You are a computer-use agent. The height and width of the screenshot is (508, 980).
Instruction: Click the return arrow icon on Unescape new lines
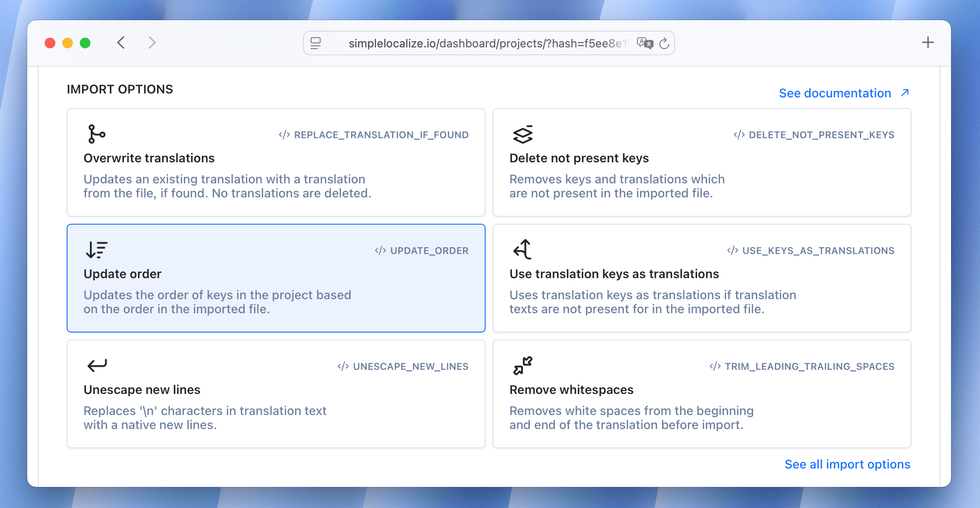[97, 365]
